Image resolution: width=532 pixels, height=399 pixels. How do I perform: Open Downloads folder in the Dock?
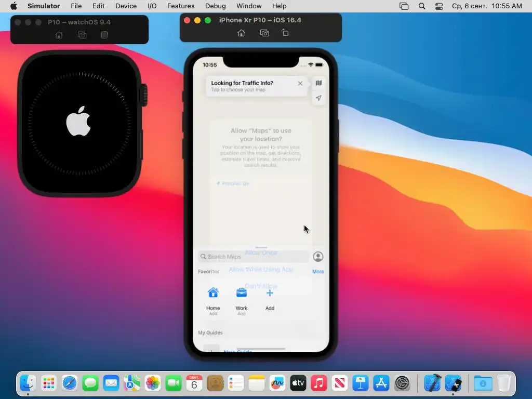[x=483, y=383]
